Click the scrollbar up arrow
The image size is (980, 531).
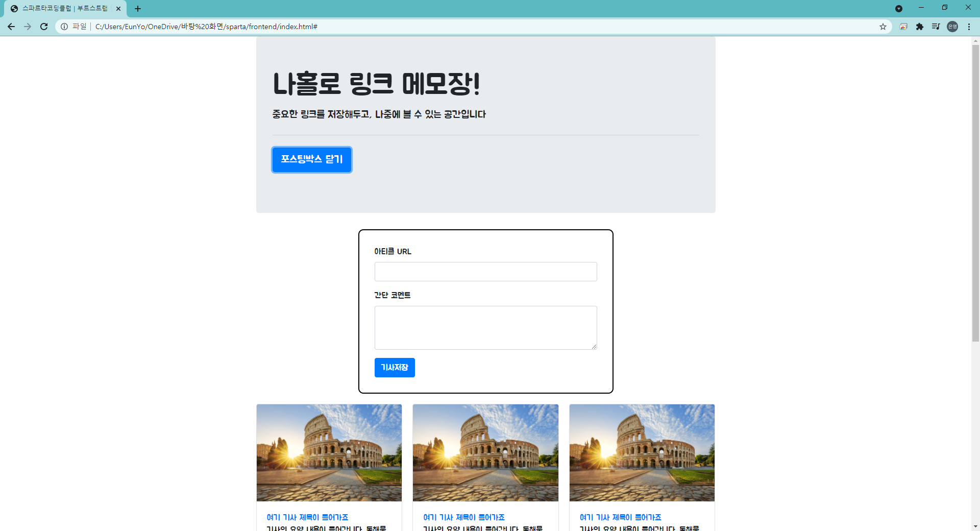[x=975, y=40]
